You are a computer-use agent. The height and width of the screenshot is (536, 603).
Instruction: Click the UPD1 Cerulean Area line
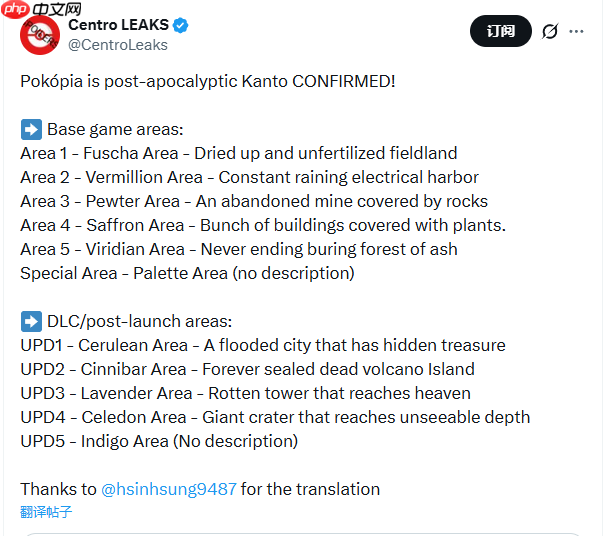tap(263, 345)
